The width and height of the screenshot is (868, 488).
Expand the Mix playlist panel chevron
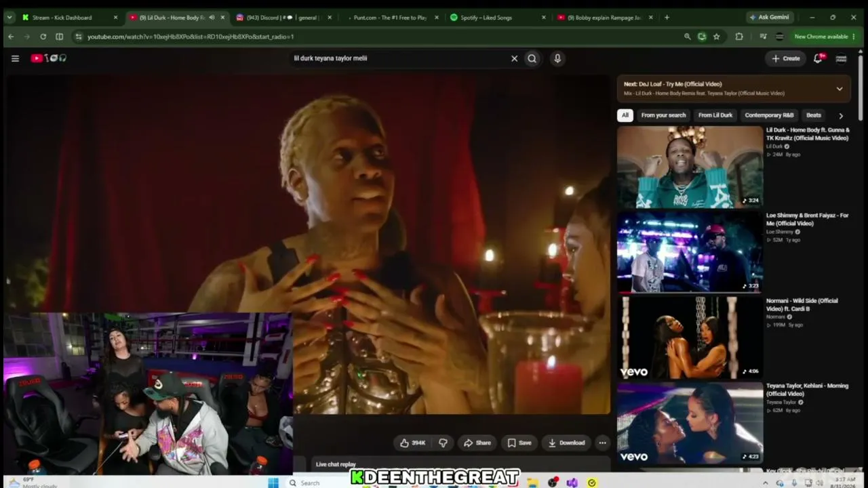[x=840, y=89]
